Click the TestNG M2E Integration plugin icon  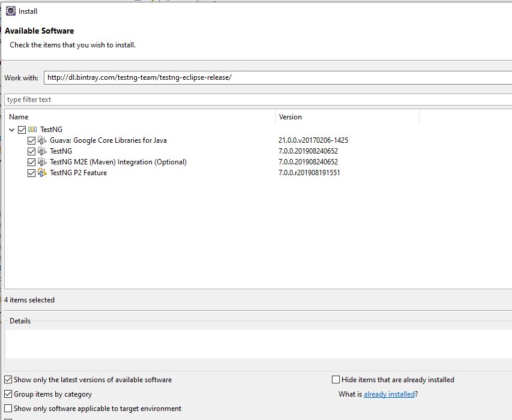coord(42,162)
